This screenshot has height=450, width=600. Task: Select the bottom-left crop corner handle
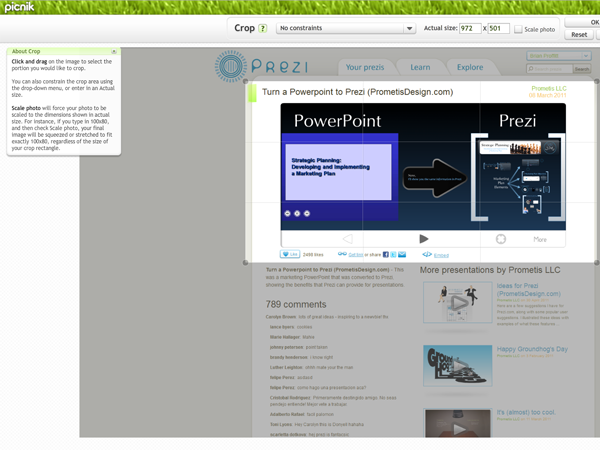click(246, 262)
